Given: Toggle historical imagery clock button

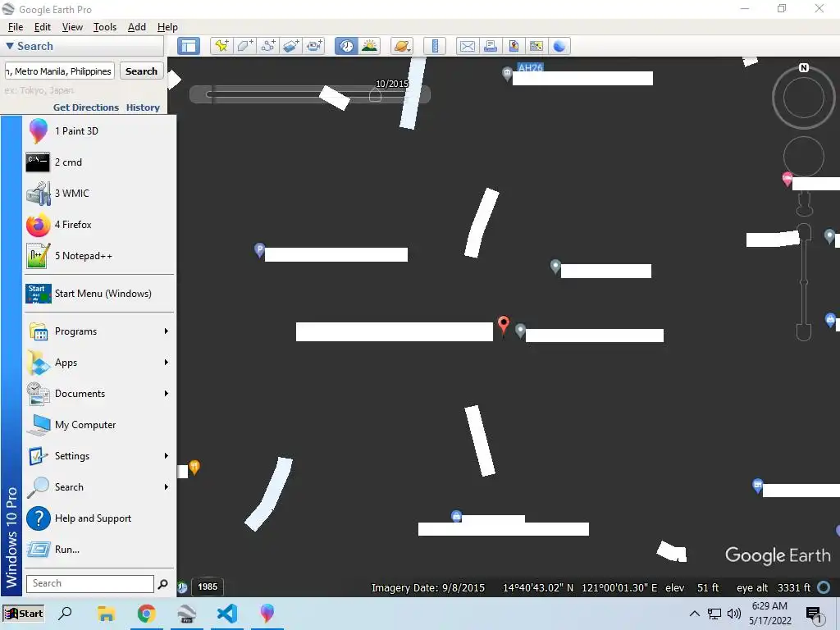Looking at the screenshot, I should (x=346, y=46).
